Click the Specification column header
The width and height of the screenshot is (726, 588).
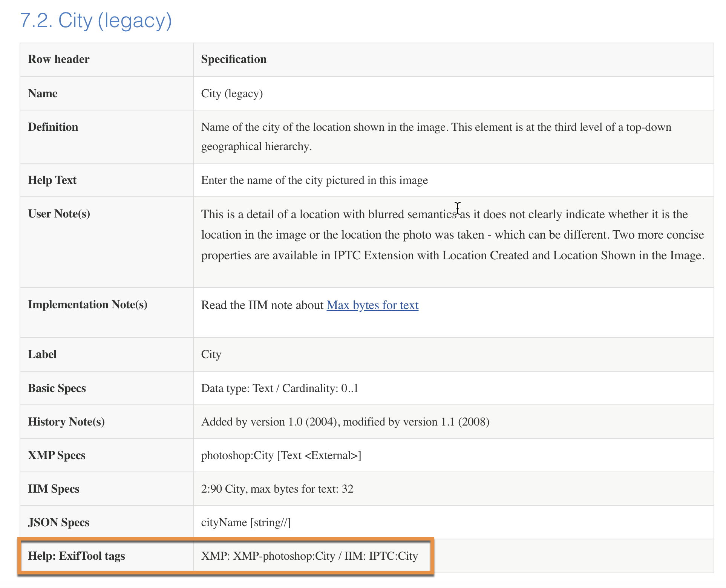[x=233, y=59]
